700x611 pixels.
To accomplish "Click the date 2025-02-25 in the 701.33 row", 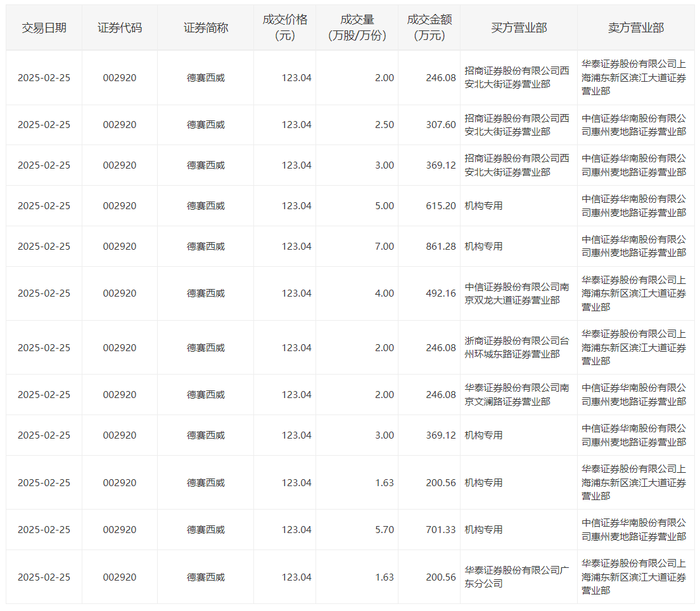I will (x=44, y=530).
